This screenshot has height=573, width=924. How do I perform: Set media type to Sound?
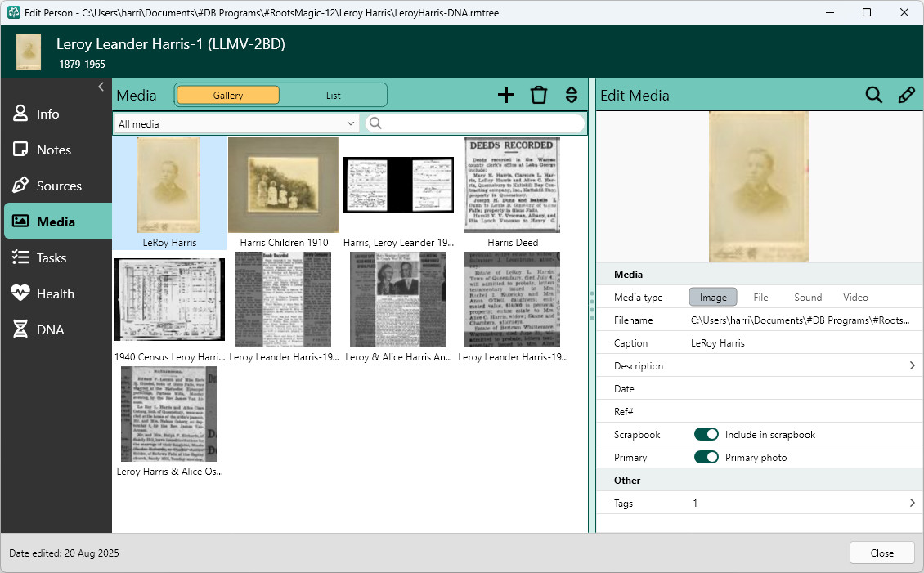coord(808,298)
